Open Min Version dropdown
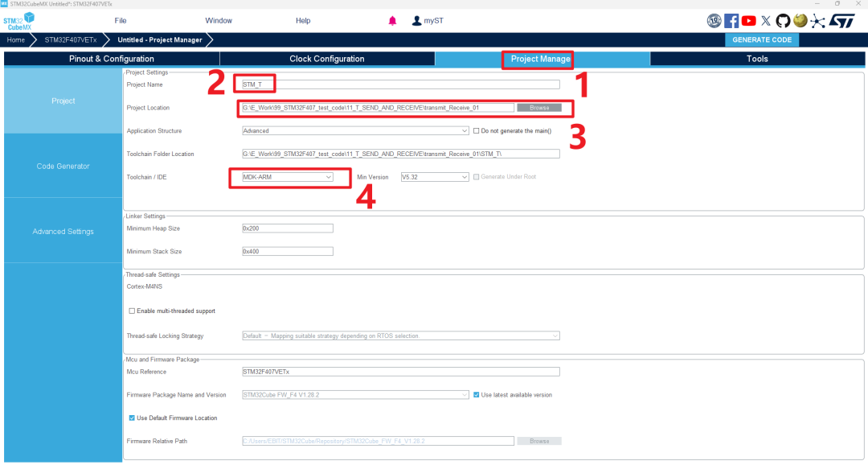Image resolution: width=868 pixels, height=465 pixels. click(x=435, y=177)
